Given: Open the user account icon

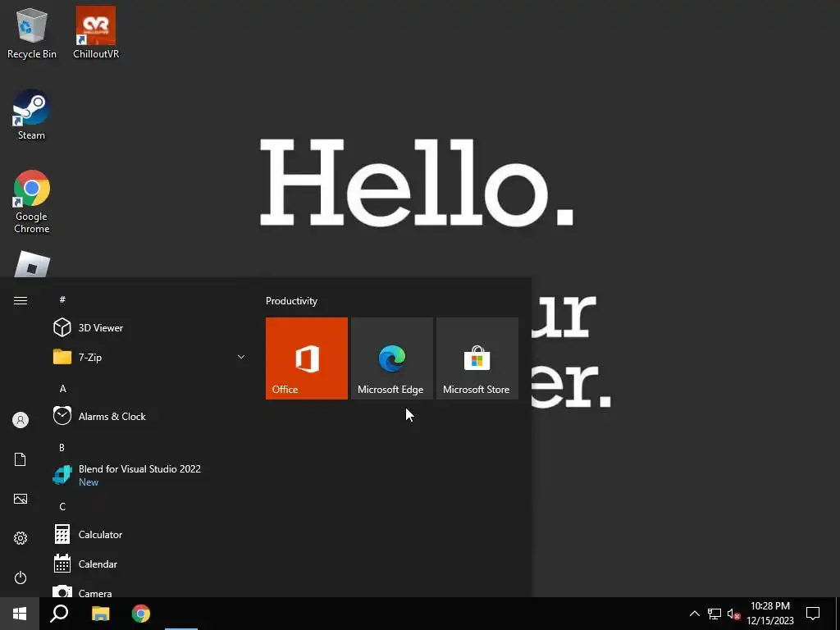Looking at the screenshot, I should 21,420.
